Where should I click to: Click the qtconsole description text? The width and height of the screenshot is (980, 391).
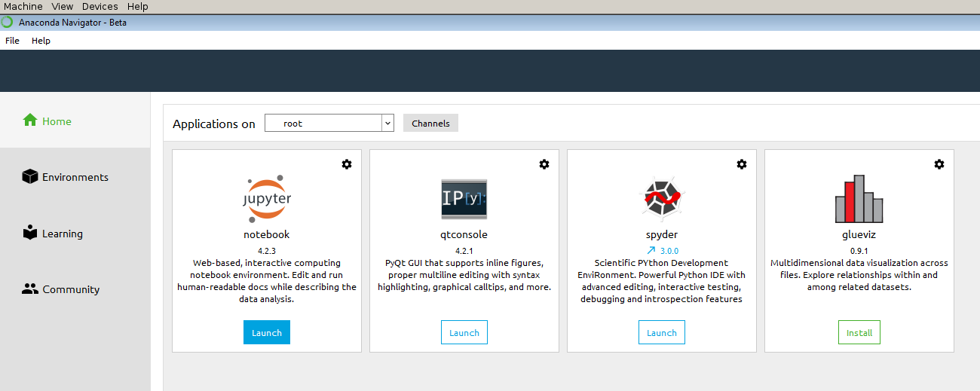tap(464, 275)
